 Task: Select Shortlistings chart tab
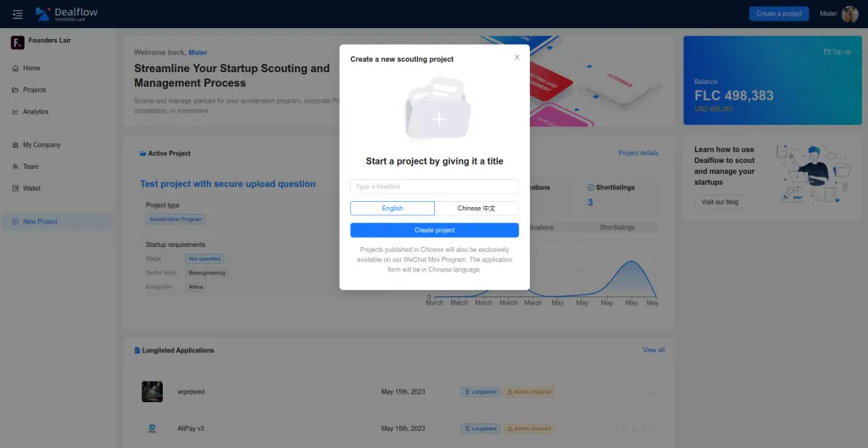[x=617, y=227]
